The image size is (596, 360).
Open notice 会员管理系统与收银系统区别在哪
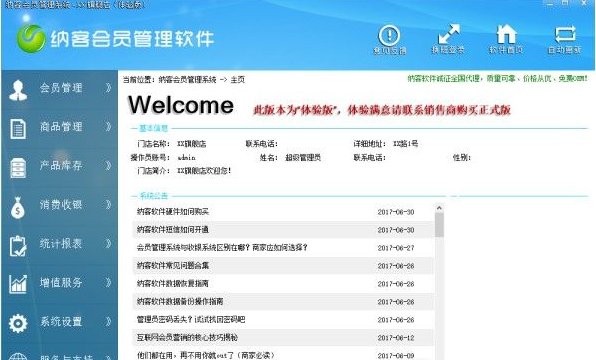(222, 247)
